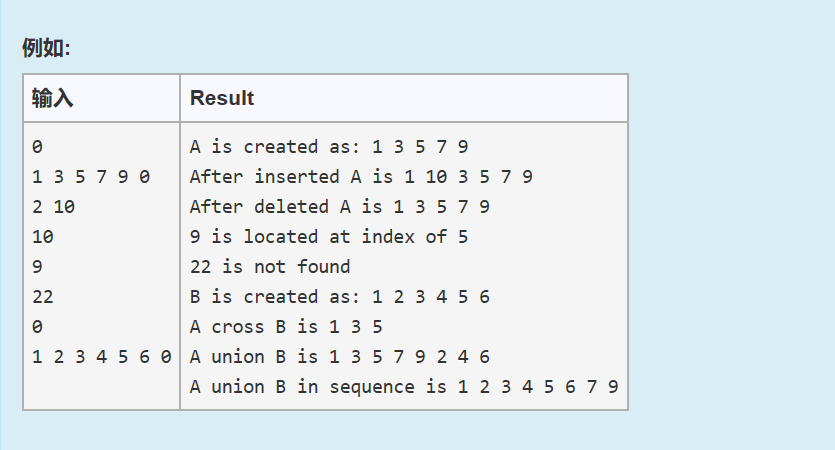
Task: Click input line '1 3 5 7 9 0'
Action: coord(91,177)
